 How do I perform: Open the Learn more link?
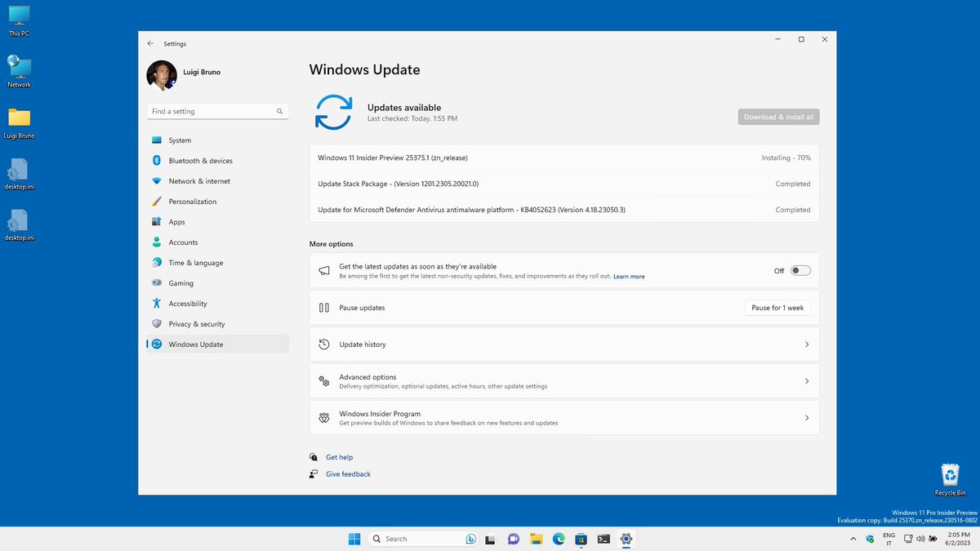(629, 277)
